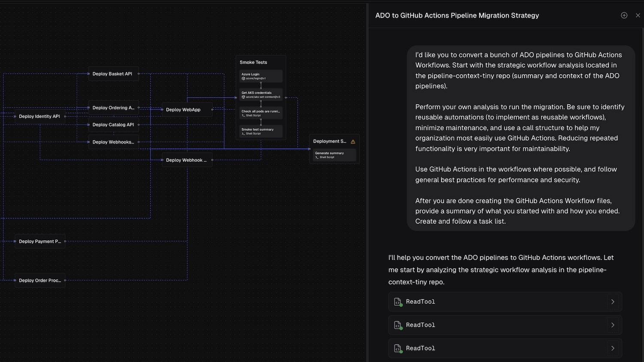Select the Deploy Identity API node

click(x=39, y=116)
